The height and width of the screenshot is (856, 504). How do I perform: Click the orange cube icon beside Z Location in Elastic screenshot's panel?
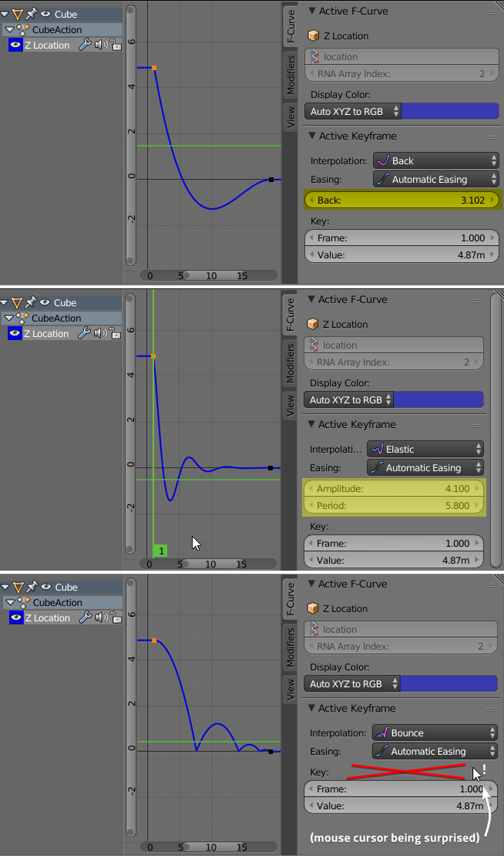pos(312,324)
